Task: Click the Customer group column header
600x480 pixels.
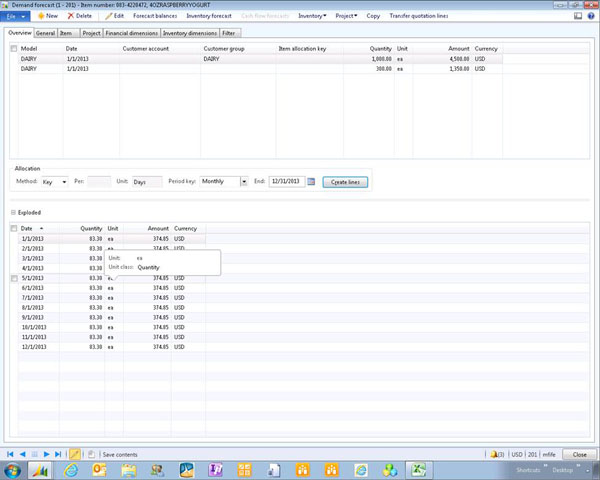Action: (x=224, y=49)
